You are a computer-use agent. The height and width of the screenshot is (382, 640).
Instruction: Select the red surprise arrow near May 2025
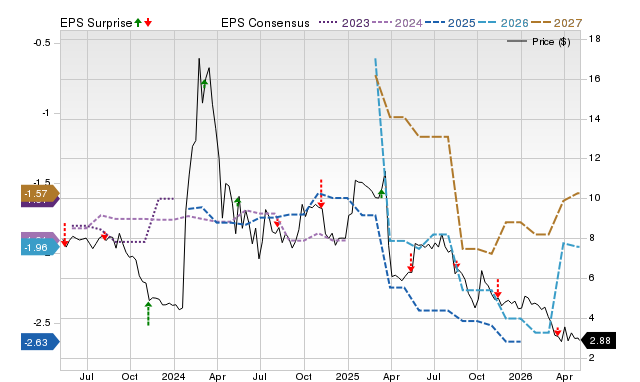pos(411,262)
